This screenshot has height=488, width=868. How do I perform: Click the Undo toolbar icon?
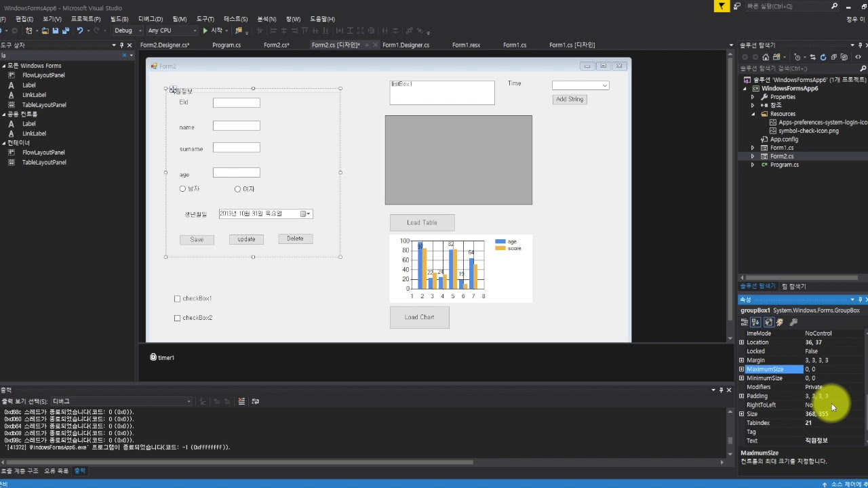click(80, 30)
